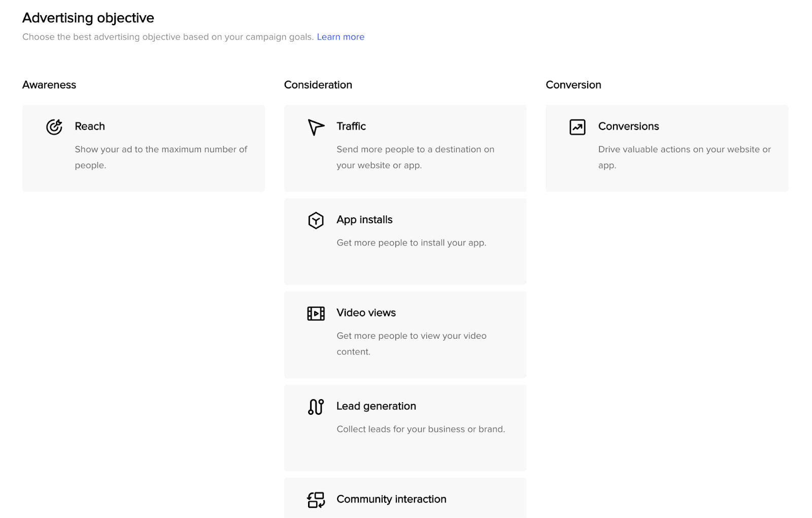Choose the Conversions objective title
The width and height of the screenshot is (812, 518).
pos(628,126)
